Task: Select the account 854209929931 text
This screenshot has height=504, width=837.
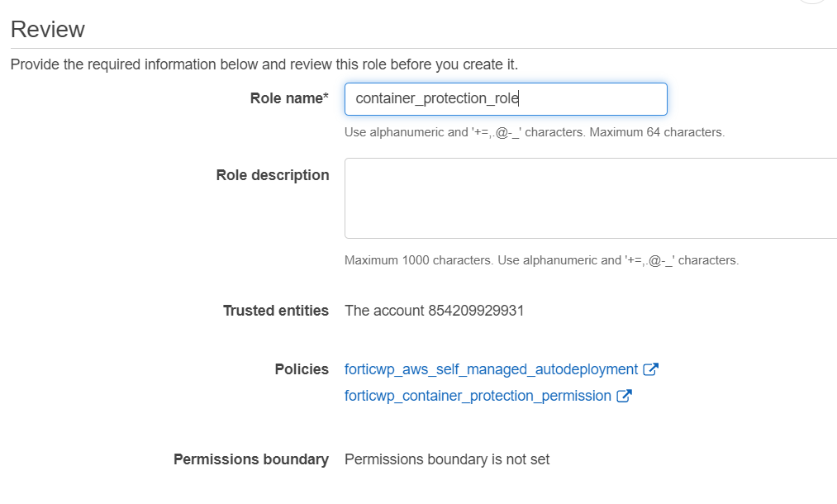Action: click(434, 311)
